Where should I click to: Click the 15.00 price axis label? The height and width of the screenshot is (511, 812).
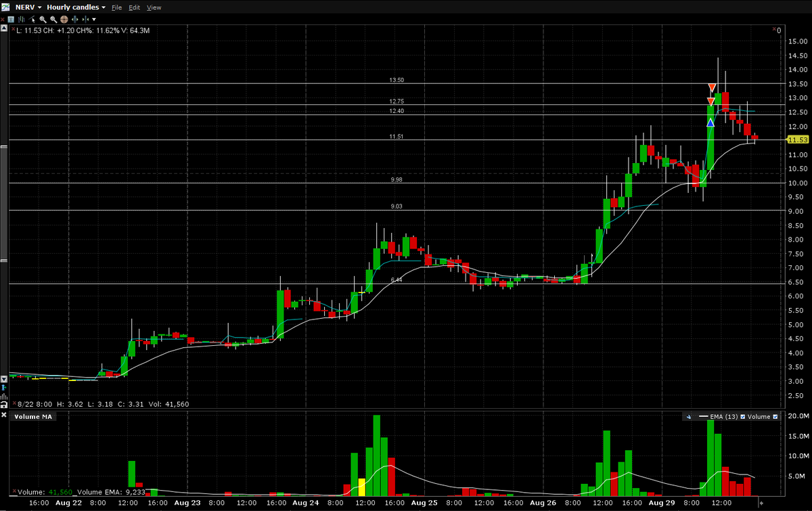(x=797, y=41)
